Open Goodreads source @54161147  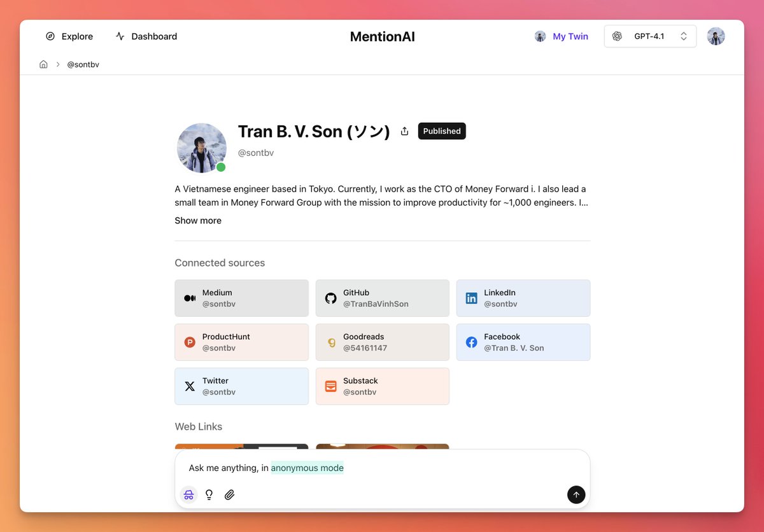pyautogui.click(x=382, y=342)
